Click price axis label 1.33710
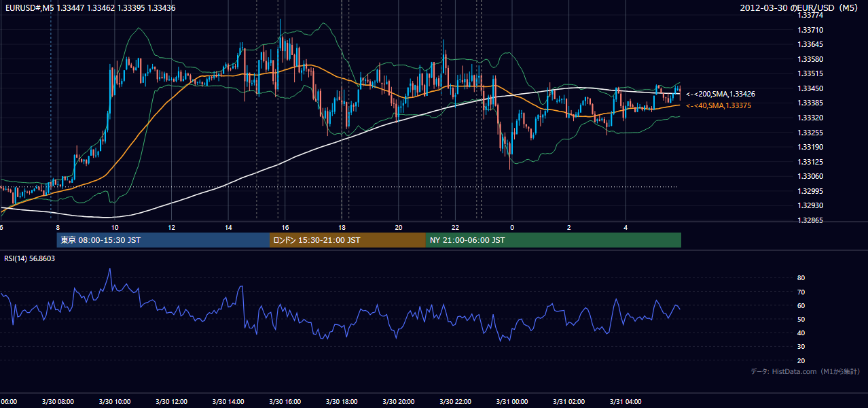 810,30
